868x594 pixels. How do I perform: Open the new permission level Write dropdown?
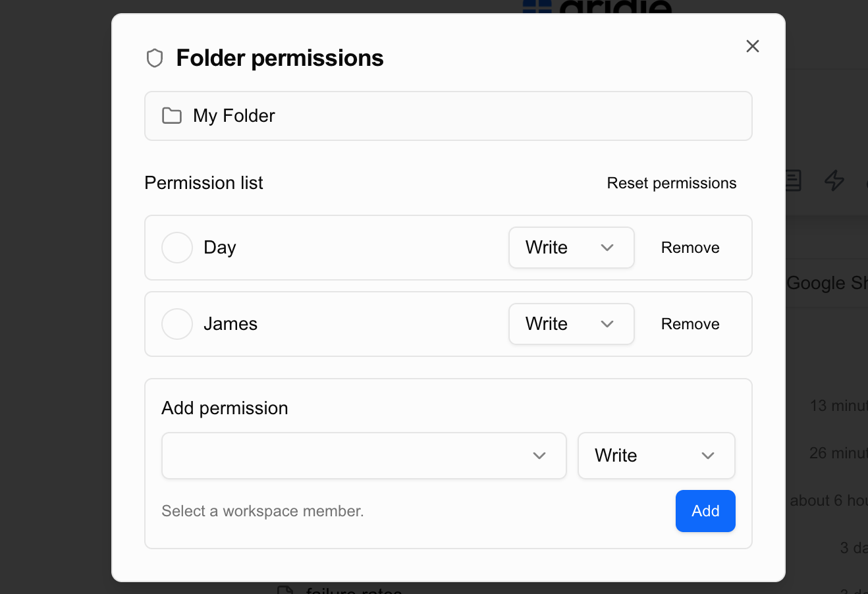pyautogui.click(x=656, y=456)
